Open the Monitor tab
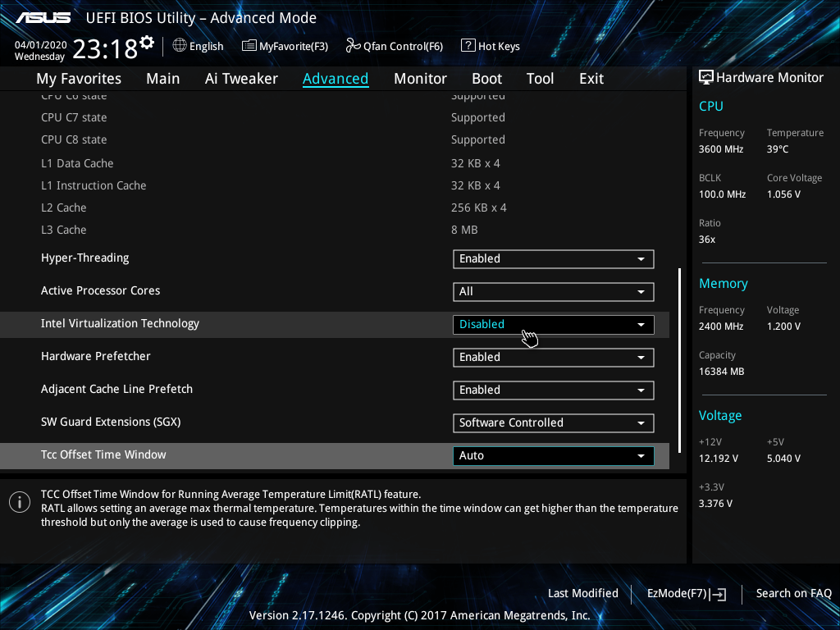Viewport: 840px width, 630px height. point(420,79)
